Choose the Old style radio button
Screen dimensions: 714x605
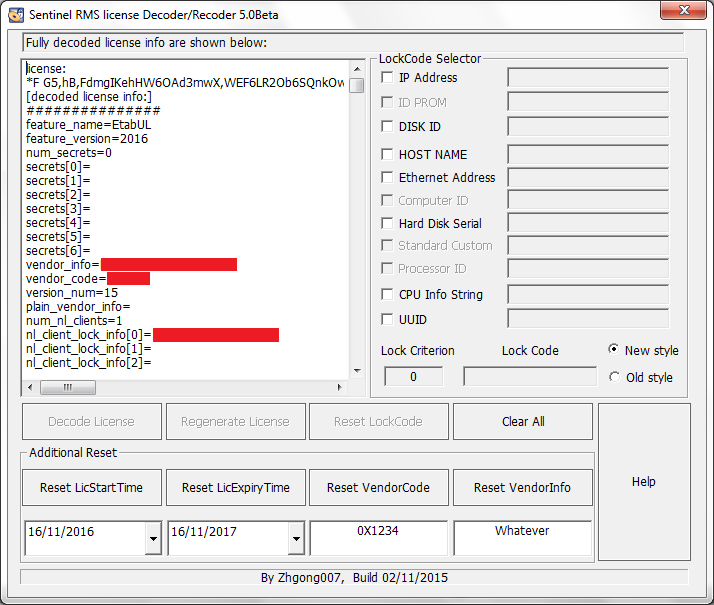614,377
